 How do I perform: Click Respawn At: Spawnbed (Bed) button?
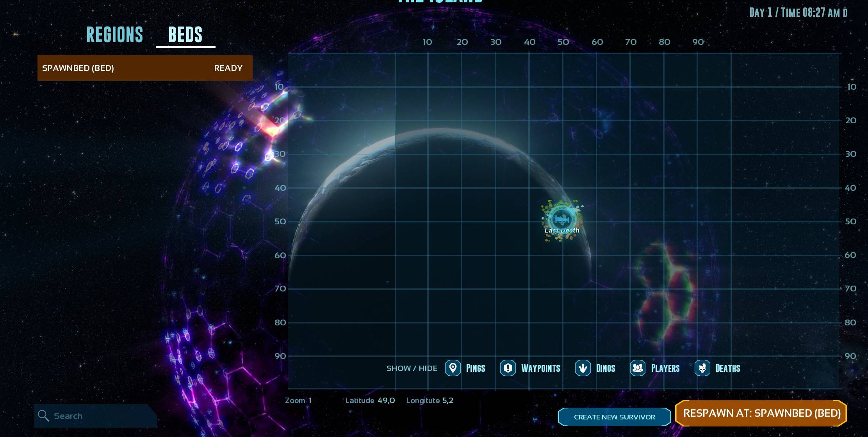click(761, 413)
